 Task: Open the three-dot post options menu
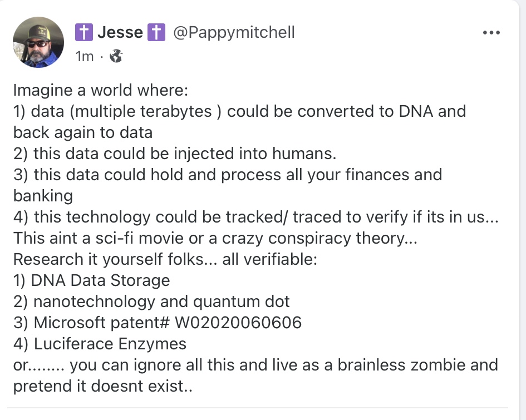point(491,33)
